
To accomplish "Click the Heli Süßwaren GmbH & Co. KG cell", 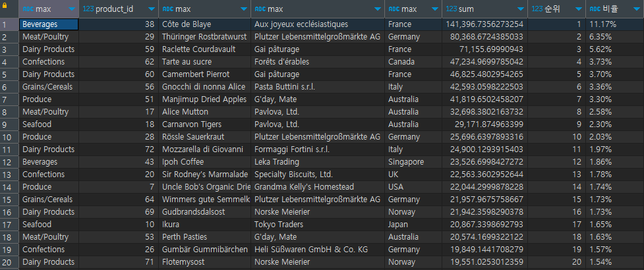I will (x=318, y=250).
